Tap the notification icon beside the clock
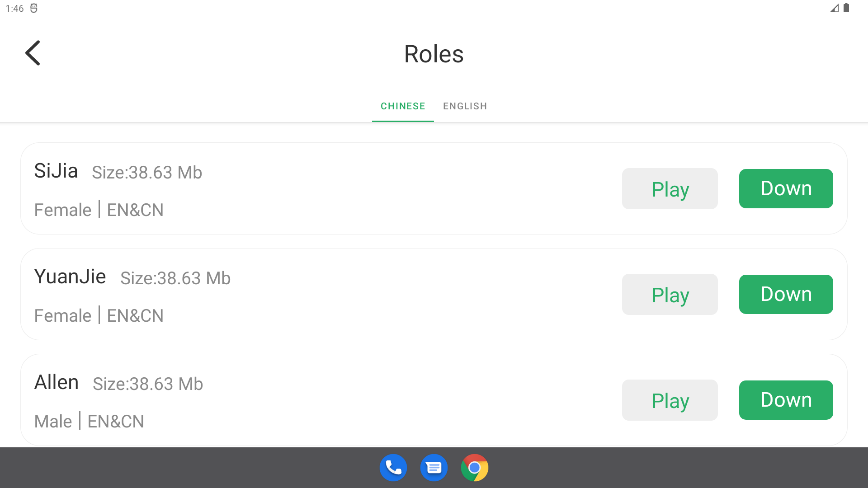The width and height of the screenshot is (868, 488). (x=34, y=8)
